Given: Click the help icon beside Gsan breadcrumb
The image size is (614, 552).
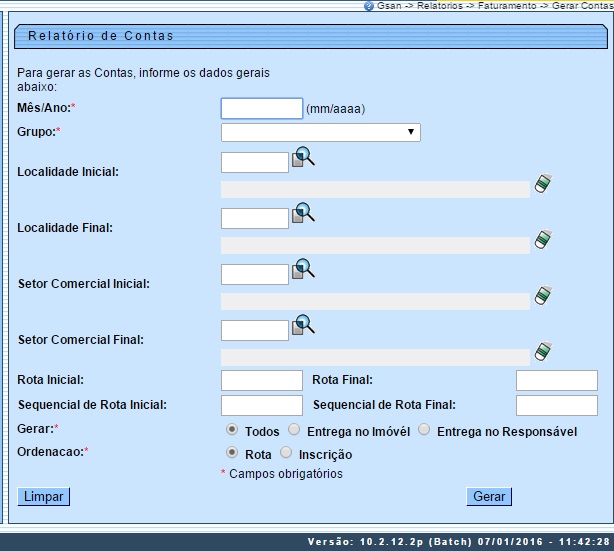Looking at the screenshot, I should click(x=369, y=6).
